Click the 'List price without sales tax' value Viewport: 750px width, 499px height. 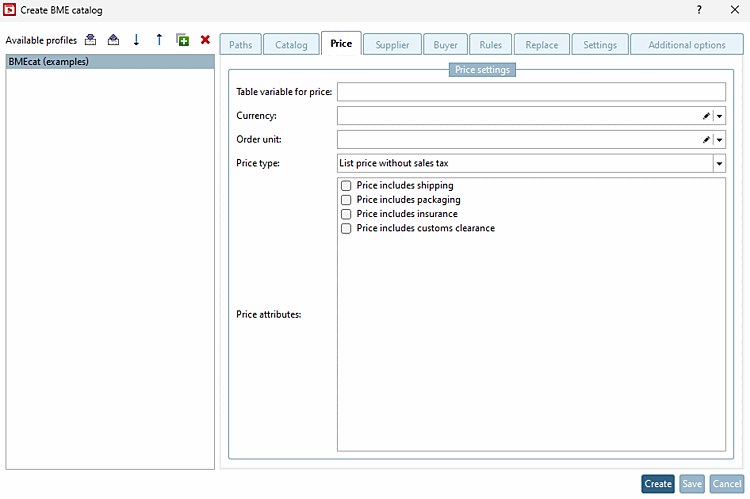(394, 163)
